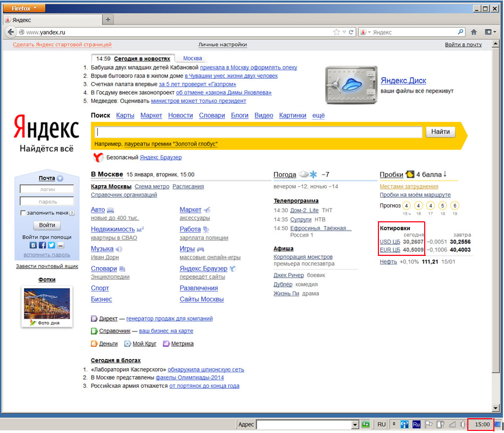Open Новости service tab
Screen dimensions: 504x433
coord(180,115)
